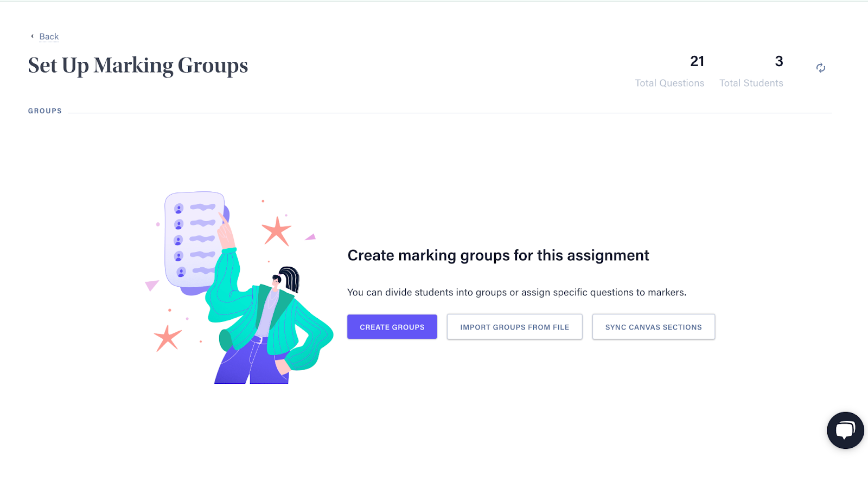
Task: Click the total students number 3
Action: (x=779, y=61)
